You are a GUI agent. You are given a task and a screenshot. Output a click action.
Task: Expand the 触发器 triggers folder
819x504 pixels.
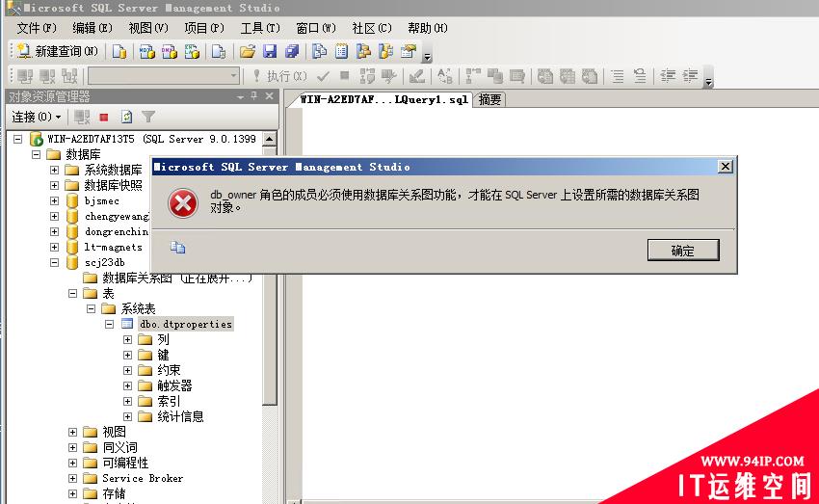tap(127, 386)
